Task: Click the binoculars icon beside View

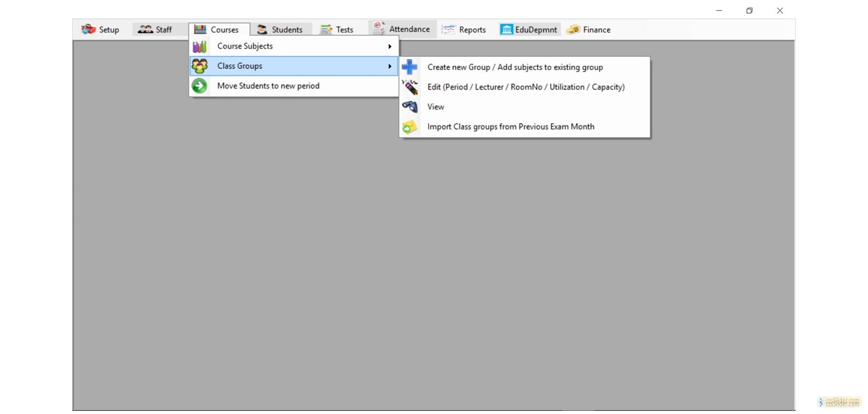Action: [410, 107]
